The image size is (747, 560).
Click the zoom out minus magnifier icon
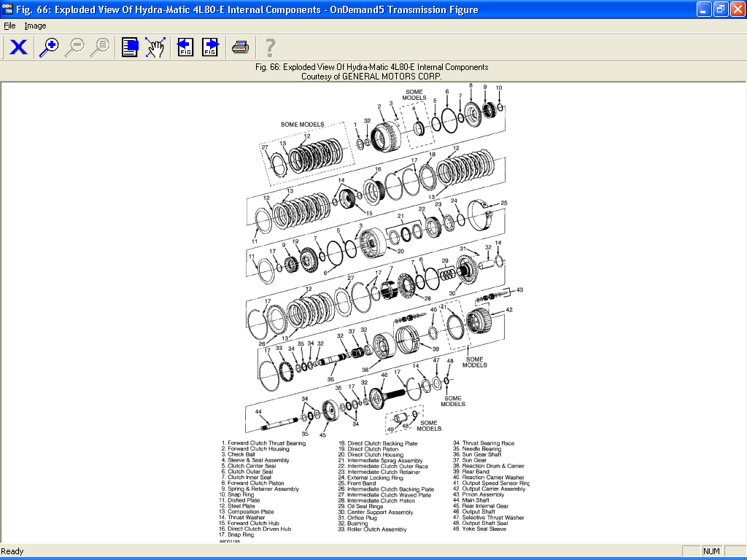click(74, 47)
